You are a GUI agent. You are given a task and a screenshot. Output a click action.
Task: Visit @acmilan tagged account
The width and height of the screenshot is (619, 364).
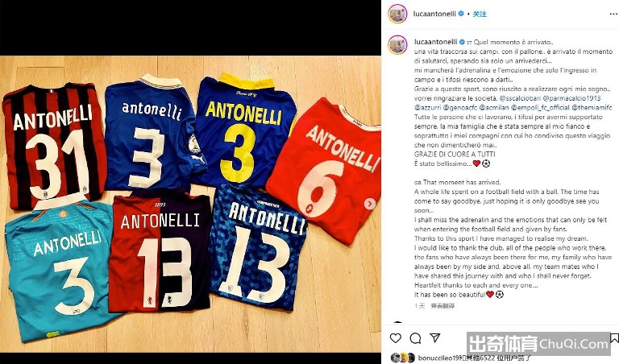[x=494, y=107]
